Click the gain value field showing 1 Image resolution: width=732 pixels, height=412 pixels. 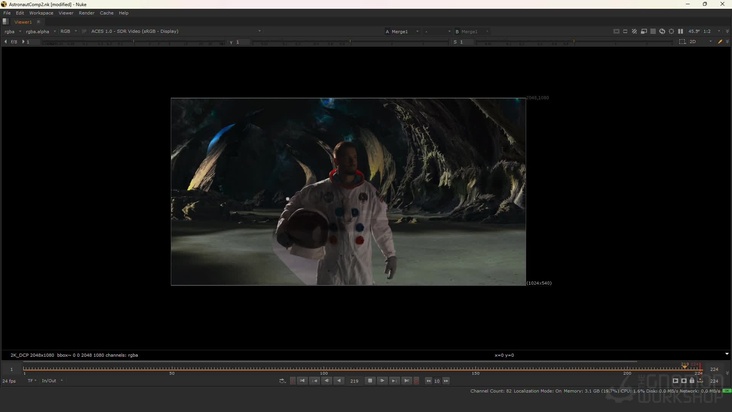click(33, 42)
